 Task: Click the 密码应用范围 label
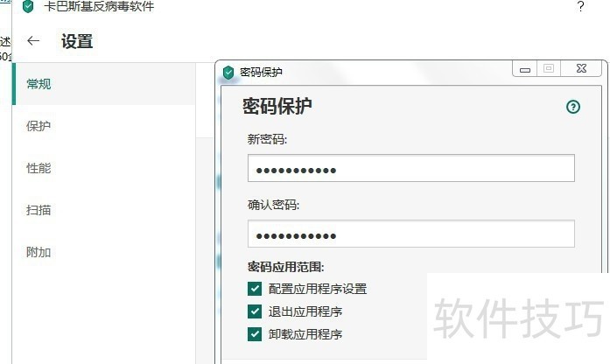286,267
